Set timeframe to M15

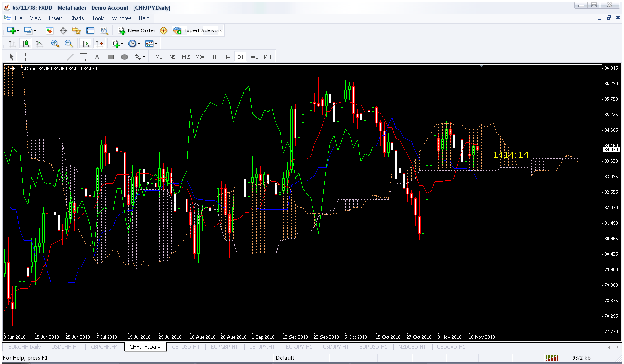tap(186, 57)
